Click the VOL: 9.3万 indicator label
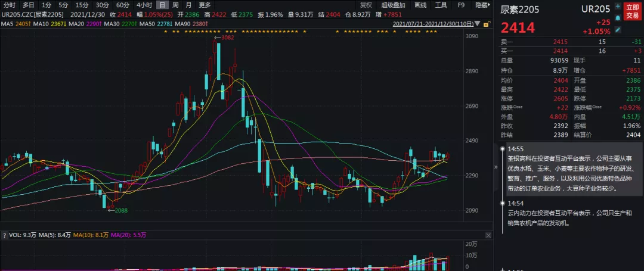Viewport: 644px width, 271px height. (x=22, y=235)
